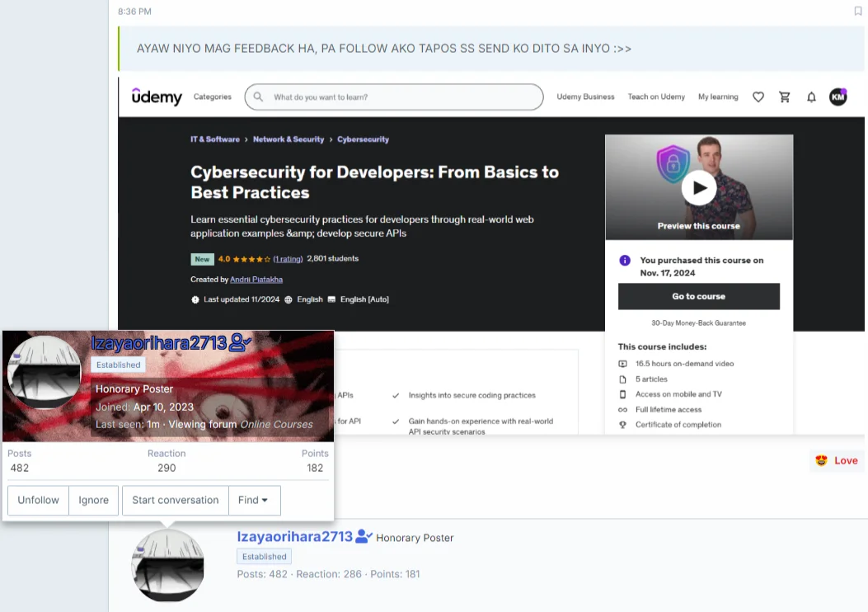This screenshot has width=868, height=612.
Task: Click the 8:36 PM timestamp
Action: pos(134,11)
